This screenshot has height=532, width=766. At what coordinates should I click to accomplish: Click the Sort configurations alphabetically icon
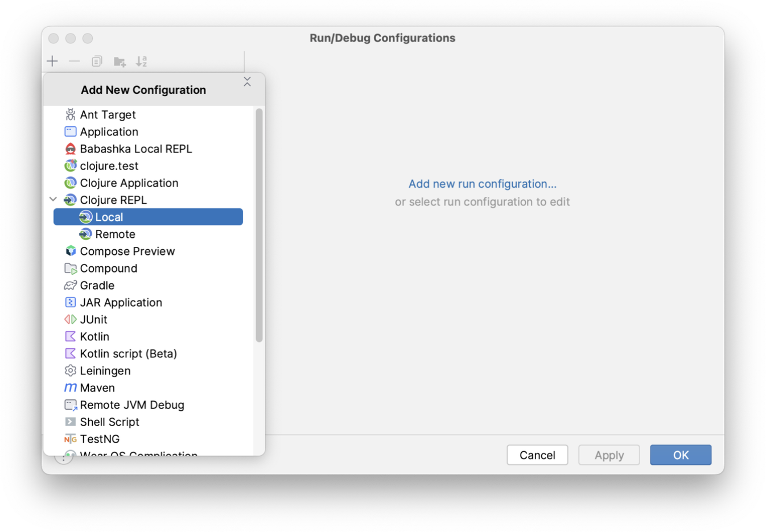point(142,61)
